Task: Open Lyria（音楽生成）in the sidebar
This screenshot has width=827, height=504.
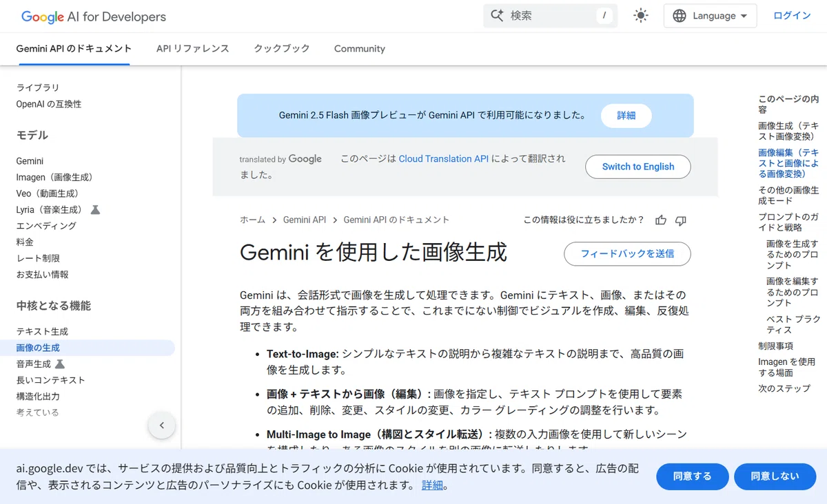Action: 50,209
